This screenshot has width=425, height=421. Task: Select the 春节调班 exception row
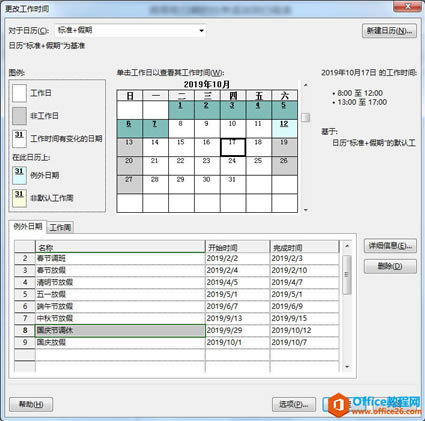pyautogui.click(x=177, y=259)
